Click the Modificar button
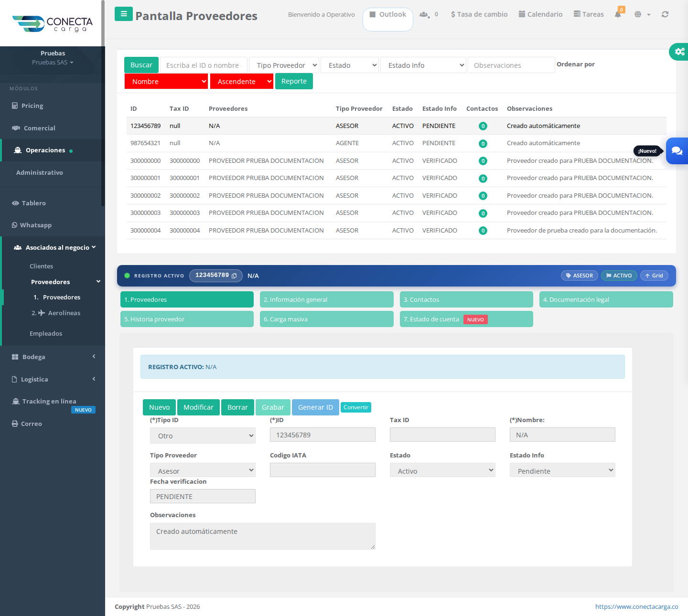Screen dimensions: 688x616 pos(198,407)
